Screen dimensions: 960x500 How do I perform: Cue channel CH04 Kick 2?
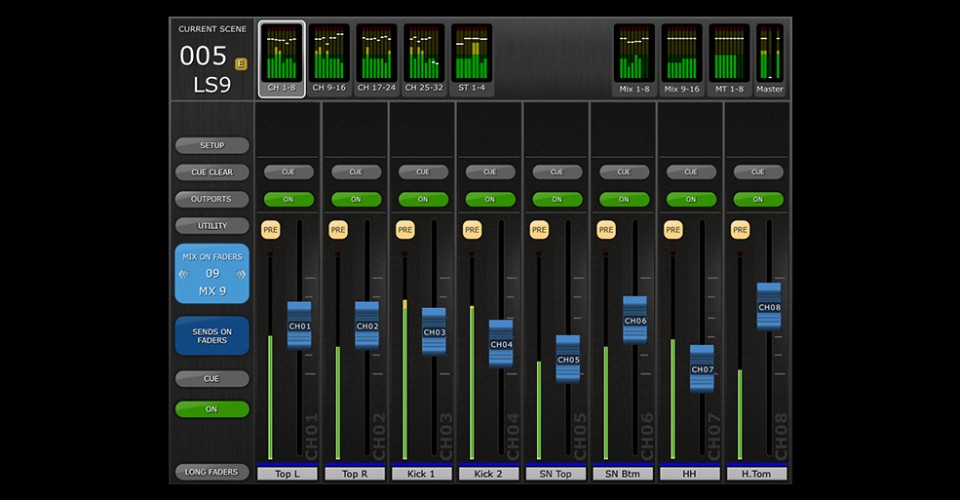click(490, 172)
